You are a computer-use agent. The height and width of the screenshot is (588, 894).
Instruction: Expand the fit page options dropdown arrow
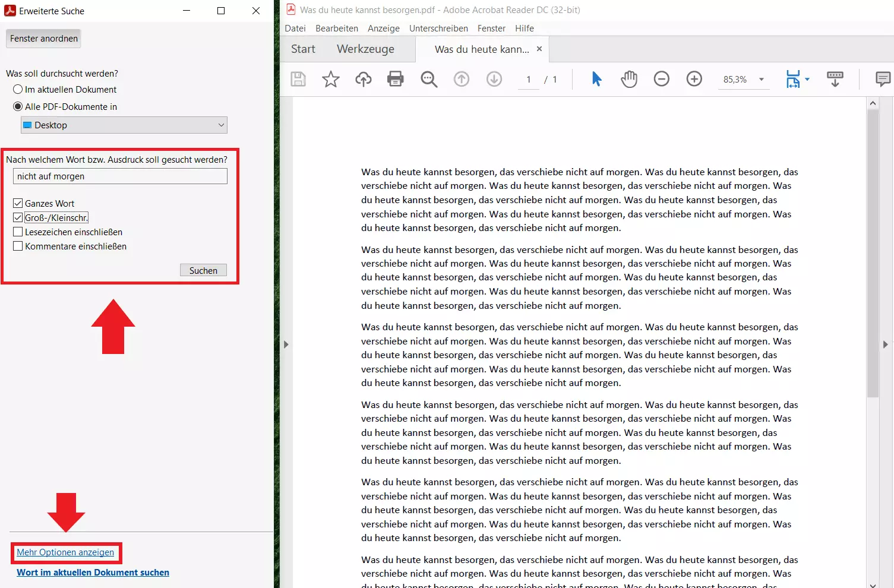[x=807, y=80]
